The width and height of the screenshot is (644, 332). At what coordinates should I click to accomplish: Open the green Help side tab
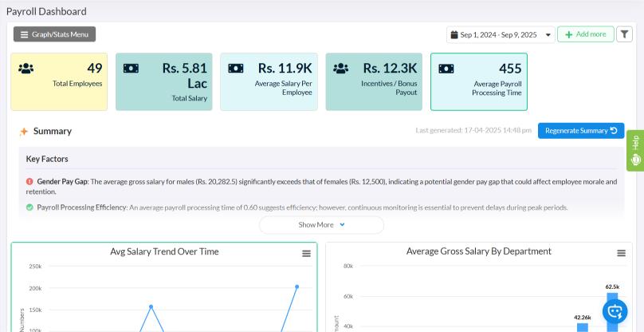[635, 151]
